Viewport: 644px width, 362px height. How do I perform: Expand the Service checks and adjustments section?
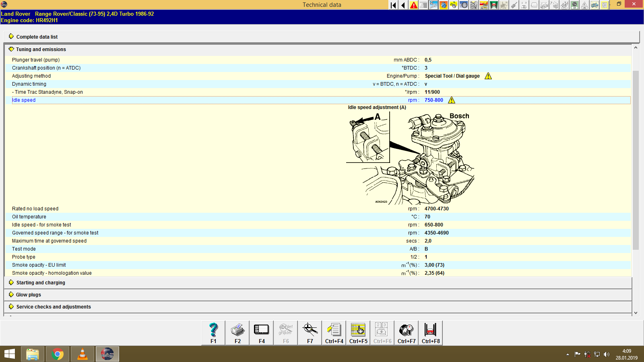(53, 306)
